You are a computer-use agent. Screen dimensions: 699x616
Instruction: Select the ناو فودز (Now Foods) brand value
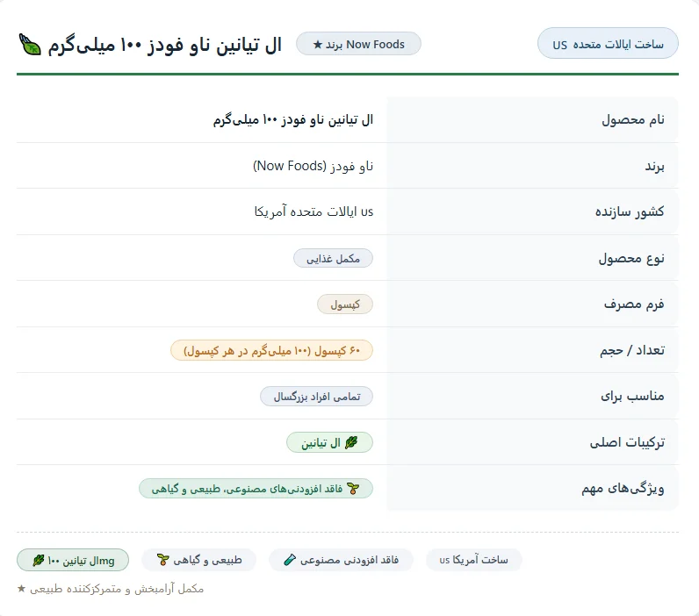313,166
